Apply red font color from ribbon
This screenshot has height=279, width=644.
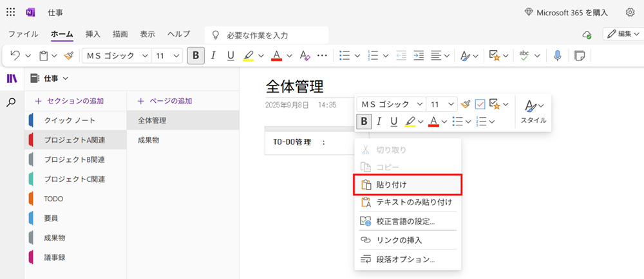click(277, 55)
